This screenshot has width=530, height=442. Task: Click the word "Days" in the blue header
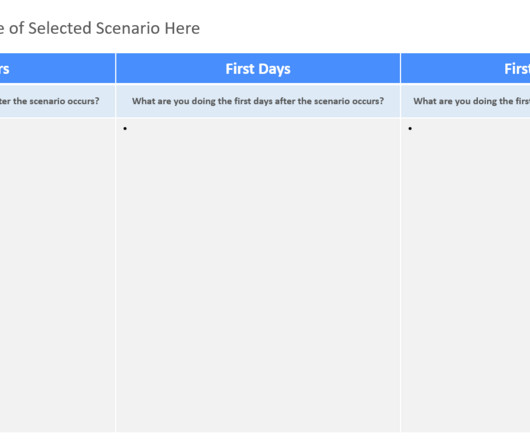[275, 69]
